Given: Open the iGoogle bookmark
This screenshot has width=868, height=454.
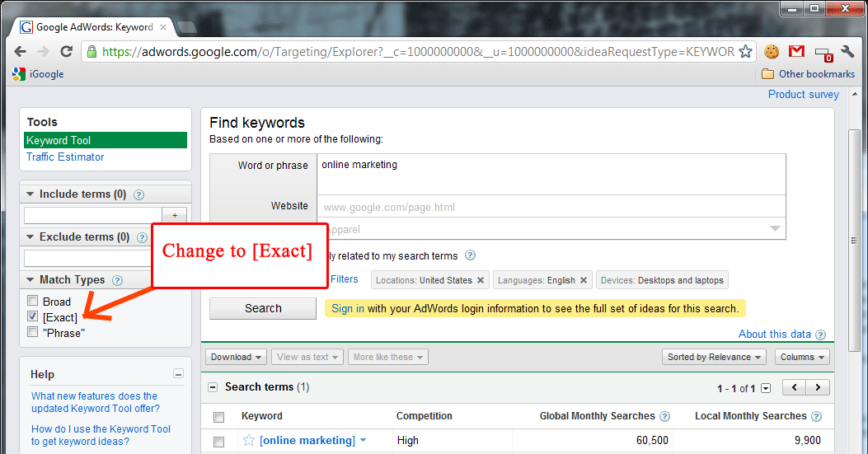Looking at the screenshot, I should coord(38,74).
